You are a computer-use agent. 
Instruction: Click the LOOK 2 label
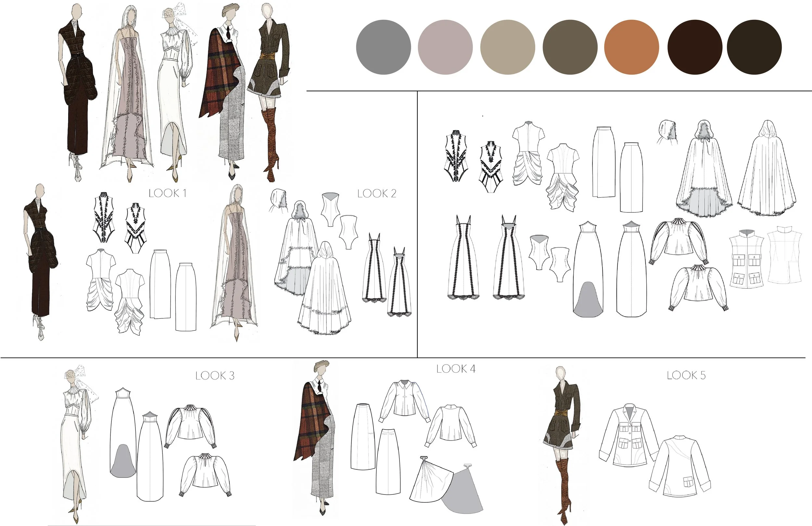[x=377, y=194]
